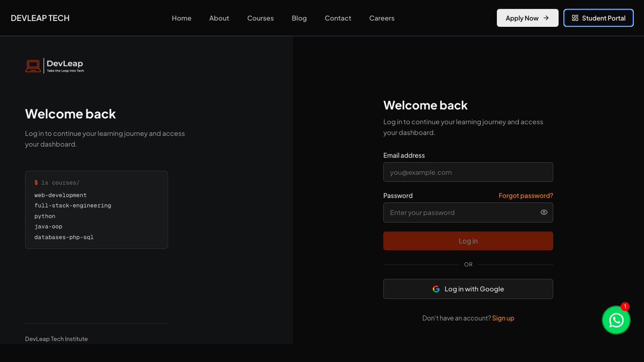This screenshot has width=644, height=362.
Task: Open the Student Portal button
Action: 598,18
